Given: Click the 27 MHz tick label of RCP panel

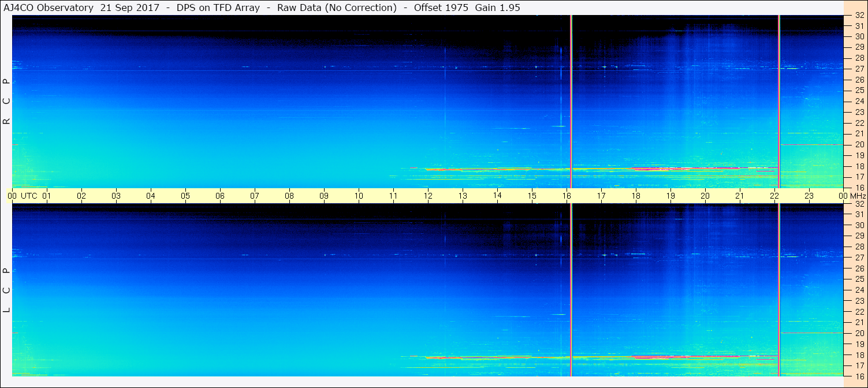Looking at the screenshot, I should point(859,69).
